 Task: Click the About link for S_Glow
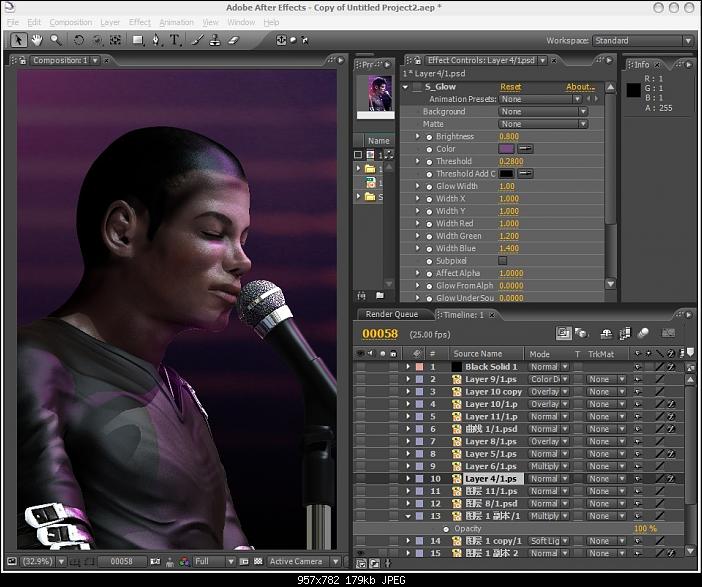581,87
